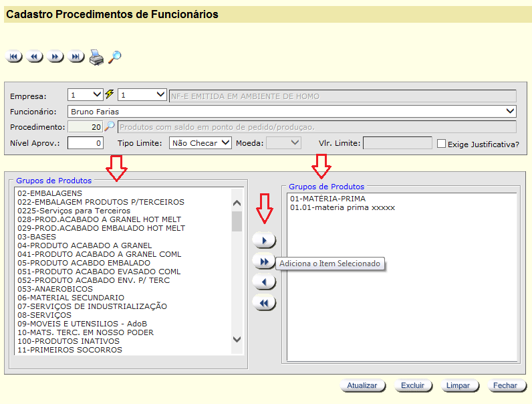
Task: Click the Nível Aprov. input field
Action: pyautogui.click(x=86, y=143)
